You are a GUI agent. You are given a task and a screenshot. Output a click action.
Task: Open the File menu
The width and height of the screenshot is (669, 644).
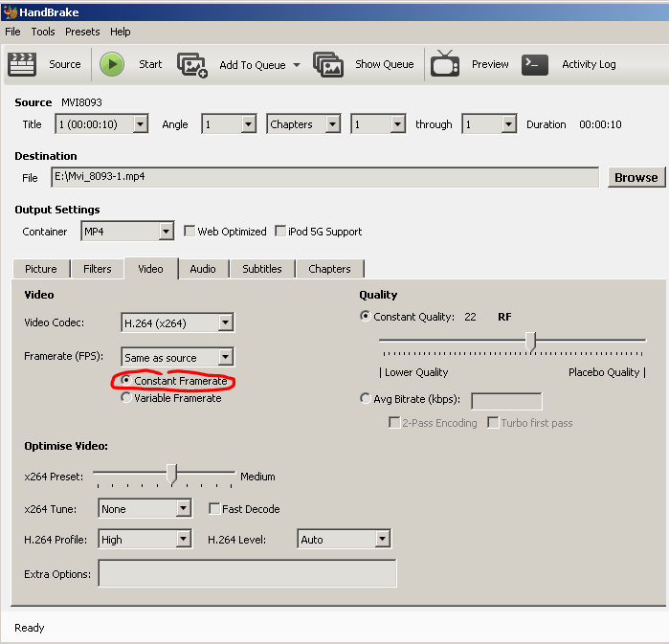tap(12, 32)
